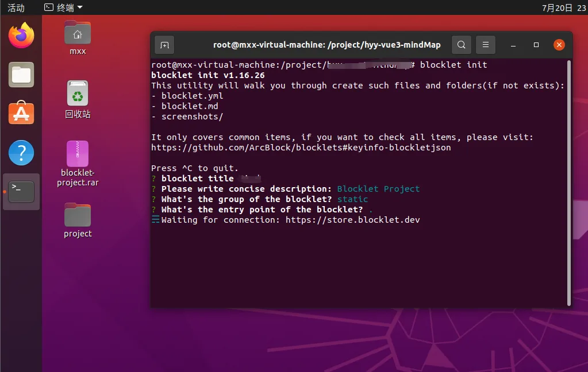Viewport: 588px width, 372px height.
Task: Open terminal search with the magnifier button
Action: point(461,45)
